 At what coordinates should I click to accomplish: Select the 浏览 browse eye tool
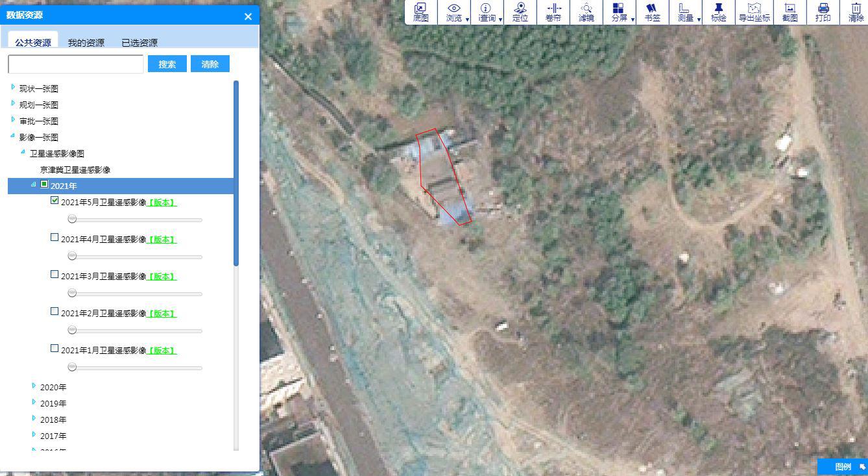pos(453,12)
